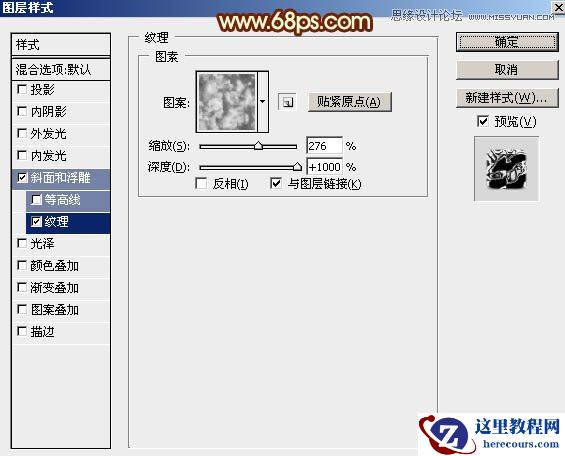Select the 斜面和浮雕 style entry
Viewport: 565px width, 456px height.
(x=61, y=178)
